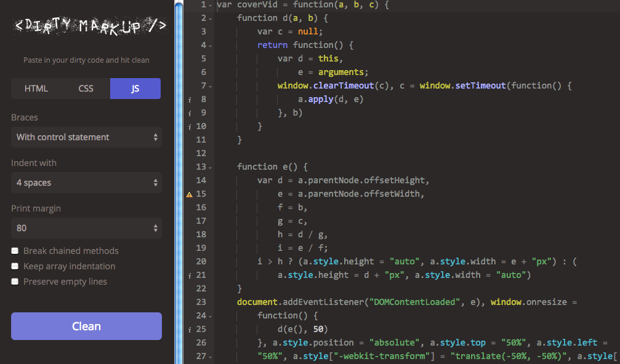This screenshot has width=620, height=364.
Task: Click the info marker next to line 9
Action: [x=189, y=113]
